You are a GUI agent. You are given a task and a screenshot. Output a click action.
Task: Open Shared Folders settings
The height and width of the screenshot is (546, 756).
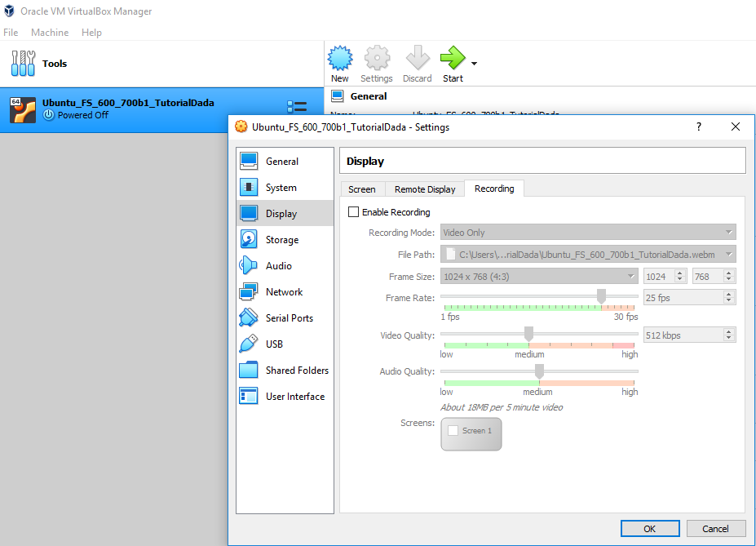(297, 371)
